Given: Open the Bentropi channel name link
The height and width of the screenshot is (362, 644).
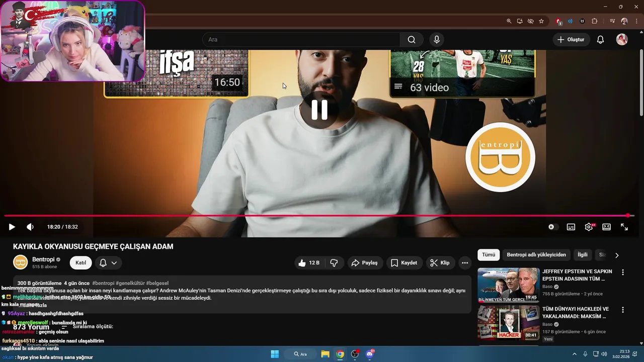Looking at the screenshot, I should coord(43,259).
